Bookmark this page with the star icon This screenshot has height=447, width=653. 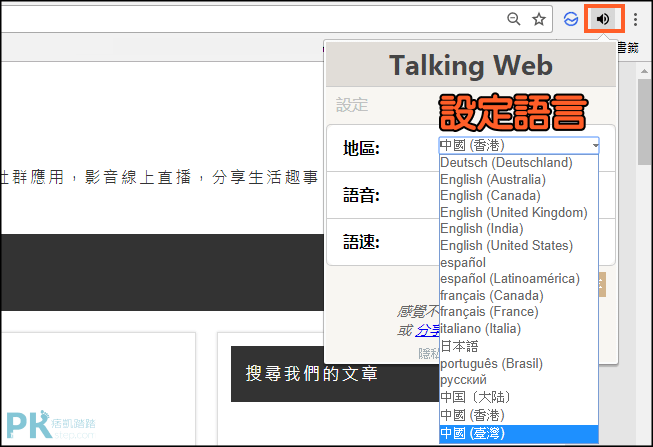pyautogui.click(x=539, y=19)
